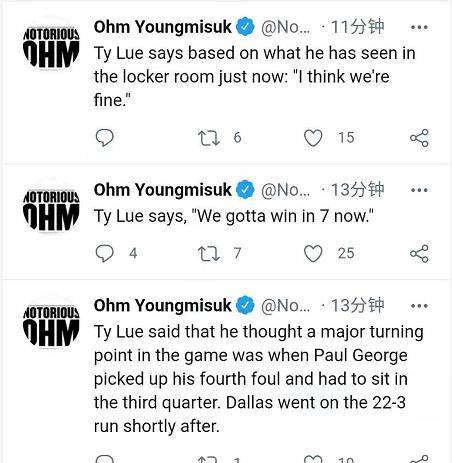Retweet the "We gotta win in 7" tweet
The width and height of the screenshot is (452, 463).
209,253
